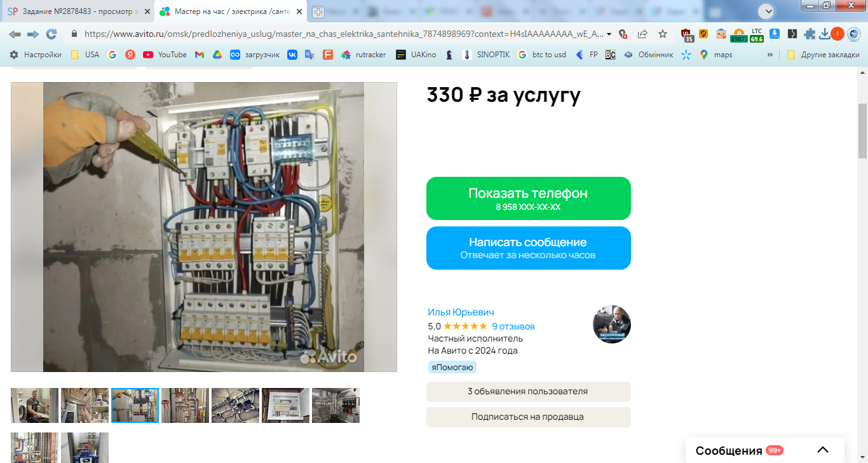Open the Yandex bookmark icon
The height and width of the screenshot is (463, 868).
(130, 55)
